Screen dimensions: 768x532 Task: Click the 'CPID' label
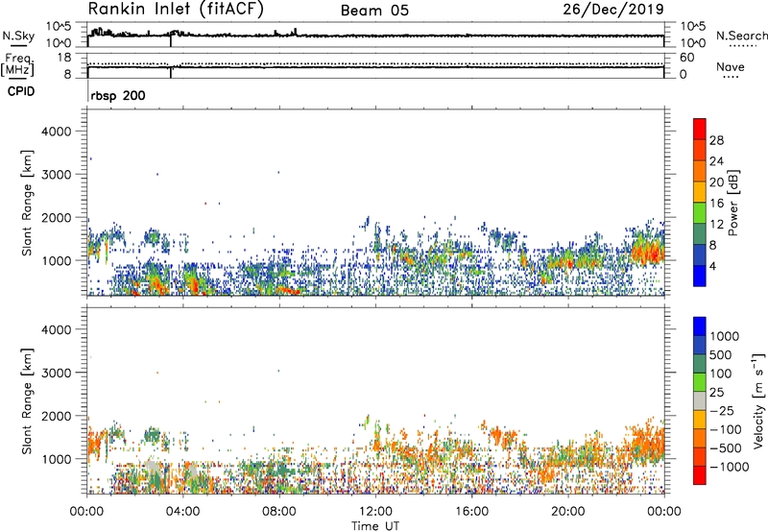21,91
